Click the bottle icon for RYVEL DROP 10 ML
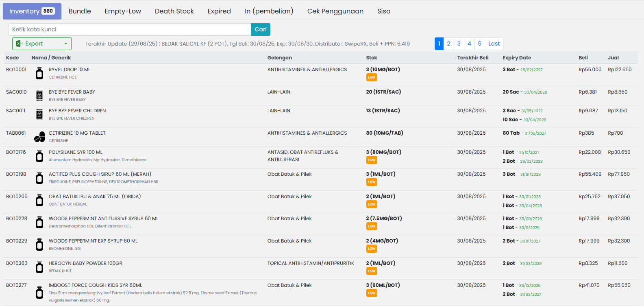Screen dimensions: 644x306 39,74
